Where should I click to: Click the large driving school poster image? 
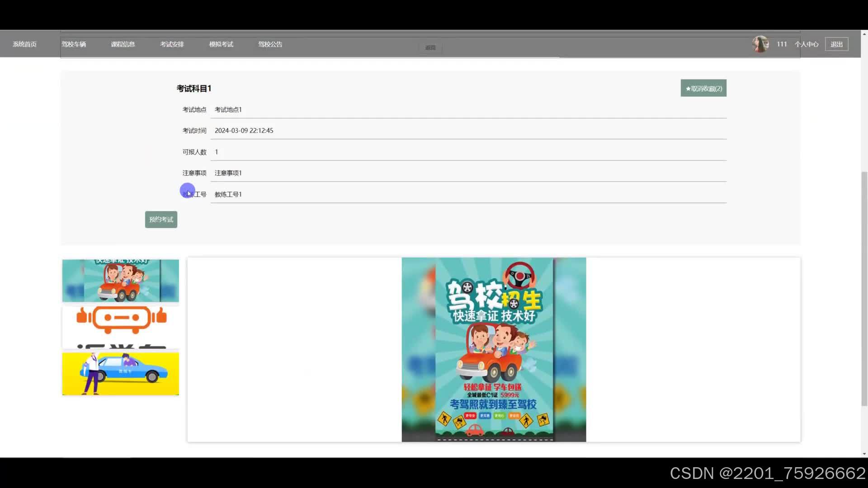point(494,350)
